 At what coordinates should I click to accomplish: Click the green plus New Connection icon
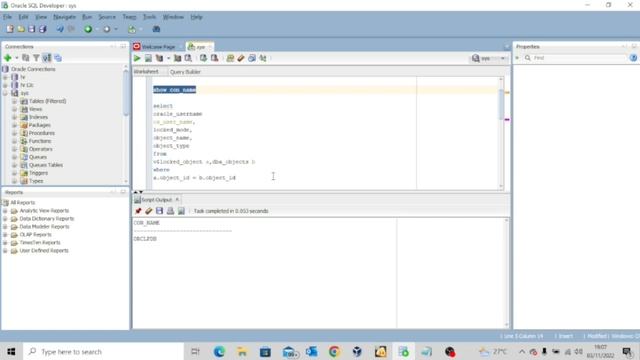point(8,58)
